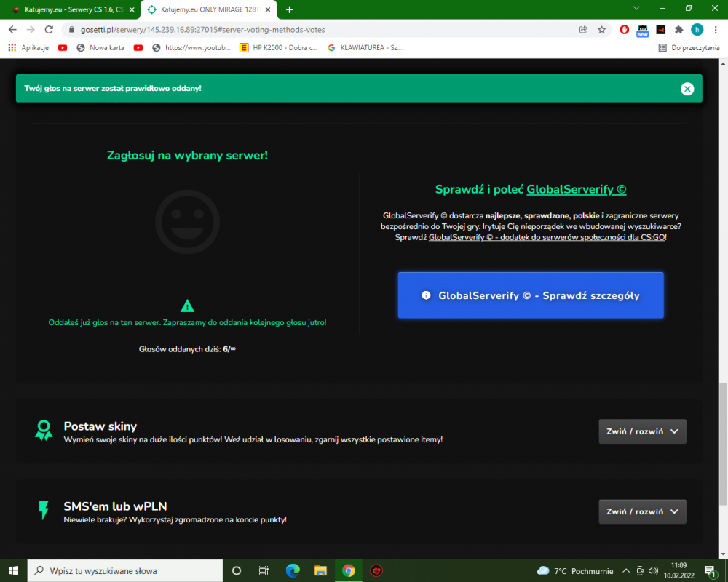This screenshot has width=728, height=582.
Task: Open the red round app on the taskbar
Action: tap(376, 571)
